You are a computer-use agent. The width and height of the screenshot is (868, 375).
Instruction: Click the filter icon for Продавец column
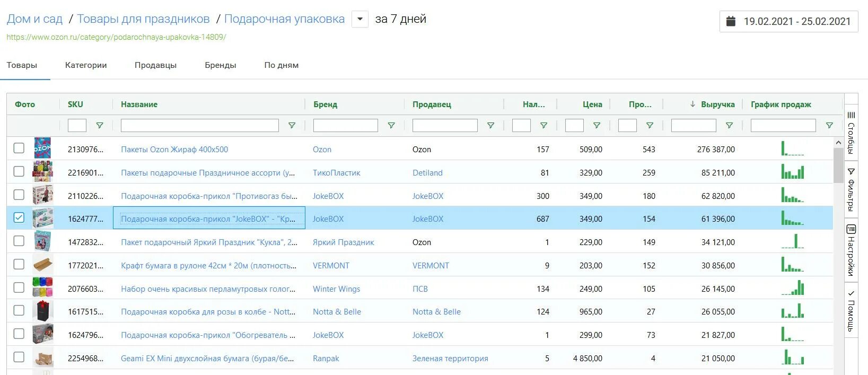(490, 126)
